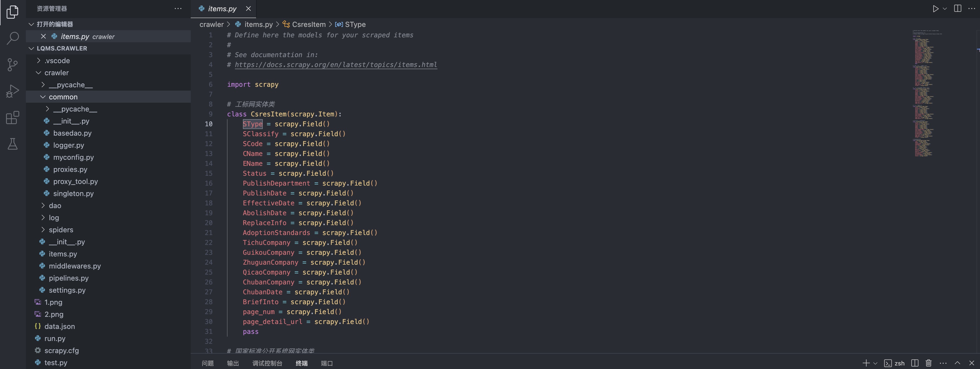Click SType symbol in breadcrumb
Viewport: 980px width, 369px height.
click(x=350, y=24)
